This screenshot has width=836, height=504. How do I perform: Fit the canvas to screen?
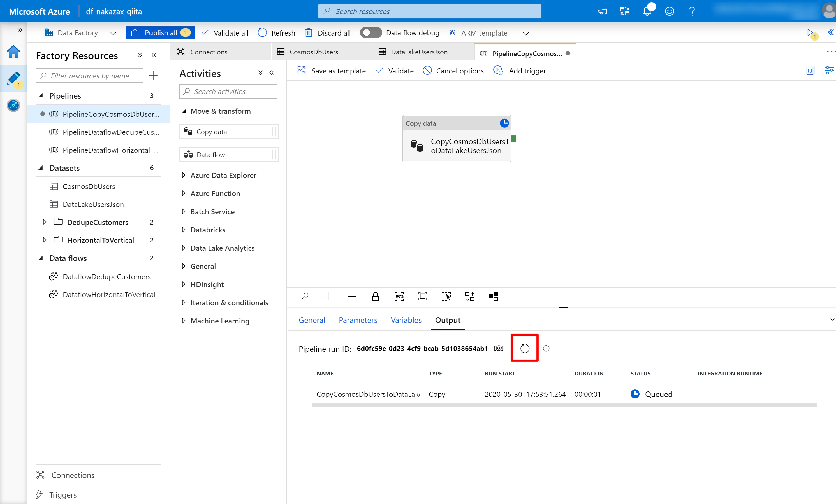(422, 297)
